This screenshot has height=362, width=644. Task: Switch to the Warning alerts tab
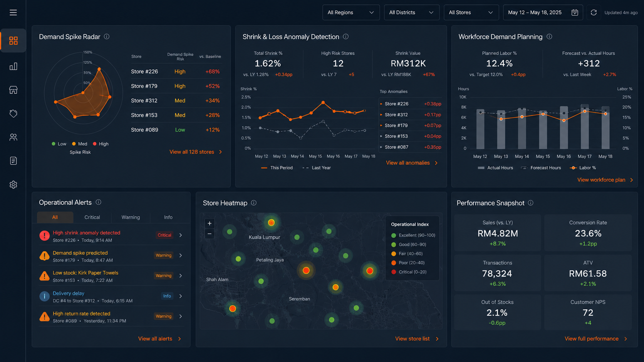131,217
